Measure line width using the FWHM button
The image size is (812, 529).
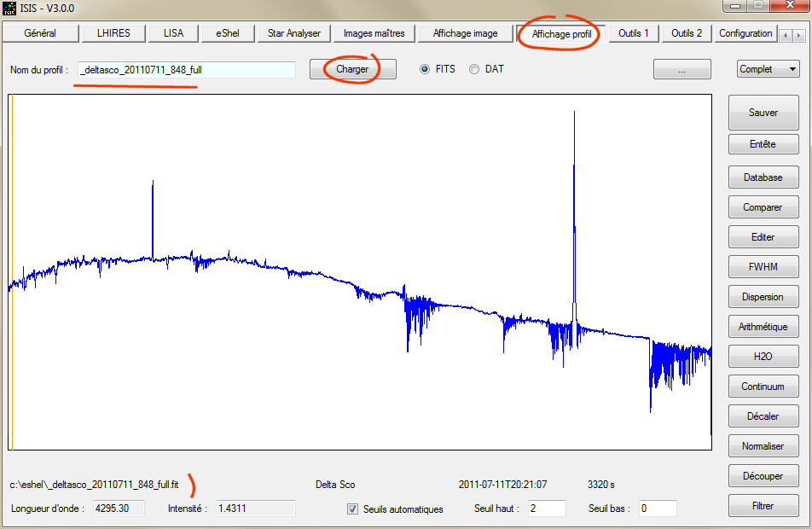pyautogui.click(x=763, y=266)
